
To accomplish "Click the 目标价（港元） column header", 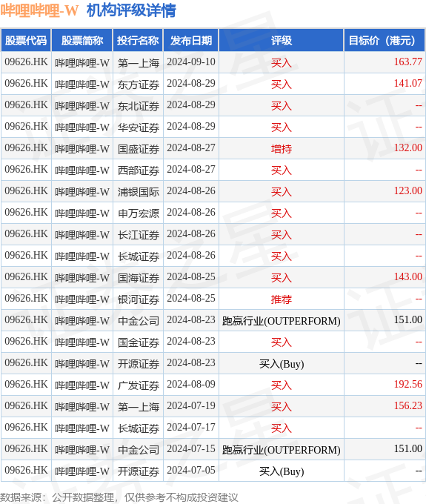I will point(385,41).
